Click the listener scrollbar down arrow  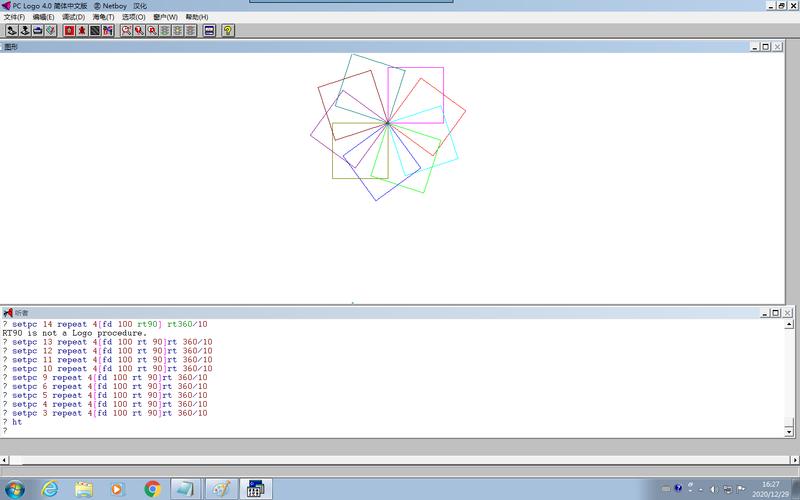click(x=789, y=432)
